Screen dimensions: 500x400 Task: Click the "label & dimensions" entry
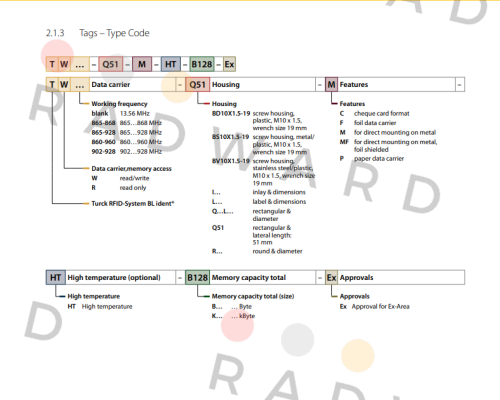(x=279, y=202)
